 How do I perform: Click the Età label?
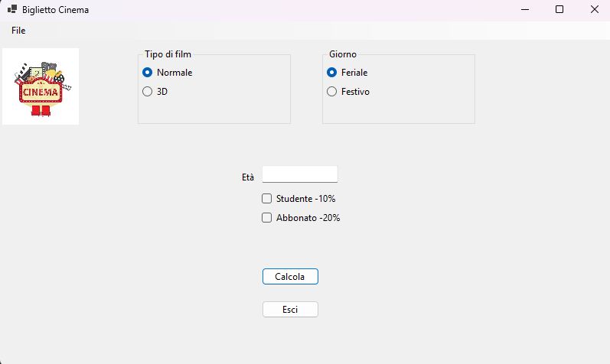point(248,177)
